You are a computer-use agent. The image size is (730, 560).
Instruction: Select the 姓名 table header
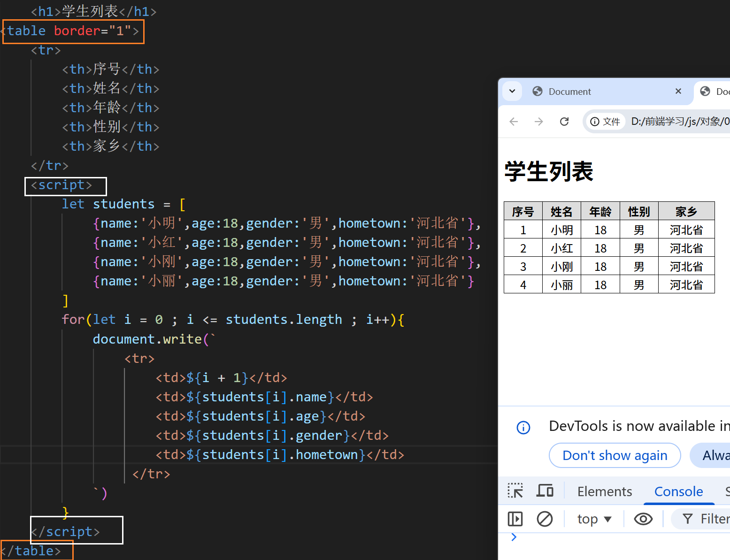click(561, 211)
